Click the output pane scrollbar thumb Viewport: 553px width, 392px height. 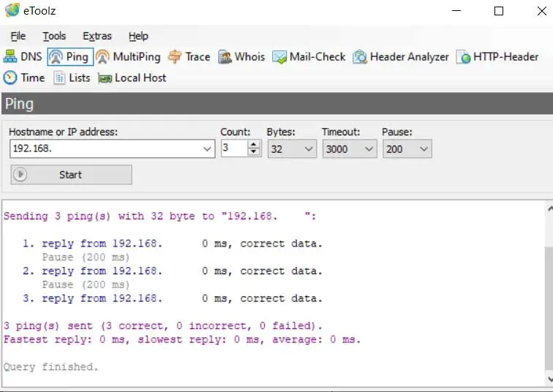pyautogui.click(x=549, y=309)
